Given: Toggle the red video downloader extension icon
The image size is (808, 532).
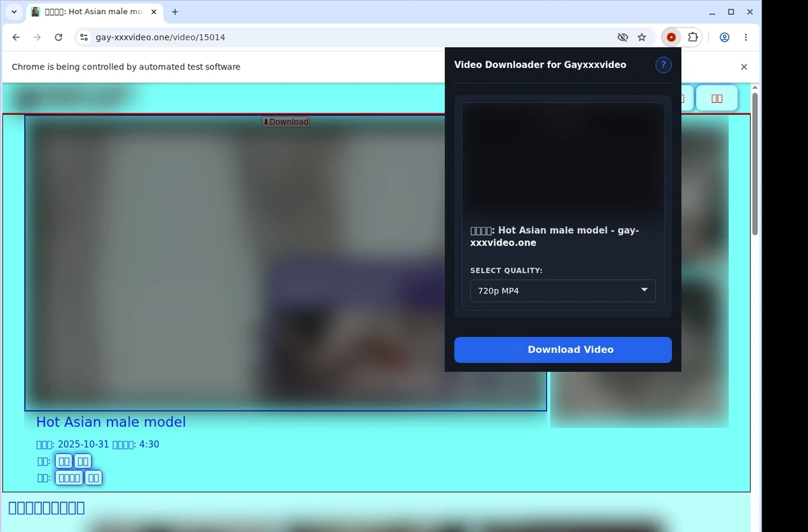Looking at the screenshot, I should [x=671, y=38].
